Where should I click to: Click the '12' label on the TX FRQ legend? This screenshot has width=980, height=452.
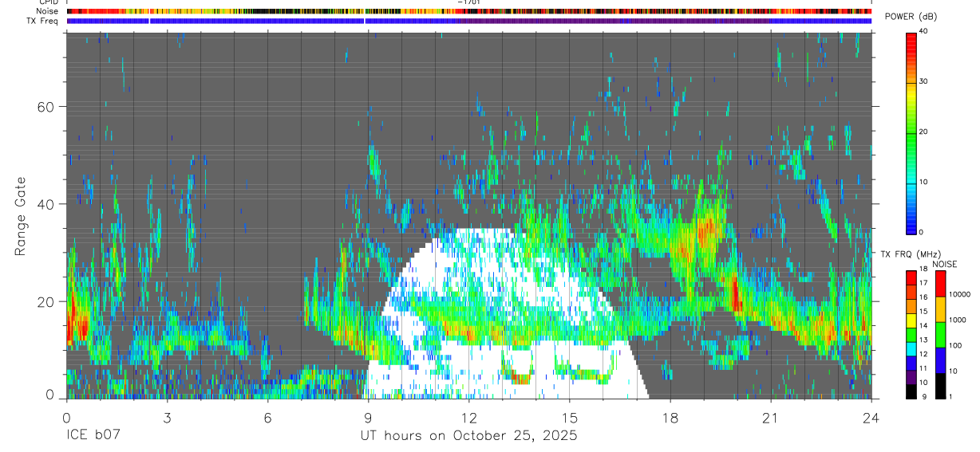(x=923, y=354)
